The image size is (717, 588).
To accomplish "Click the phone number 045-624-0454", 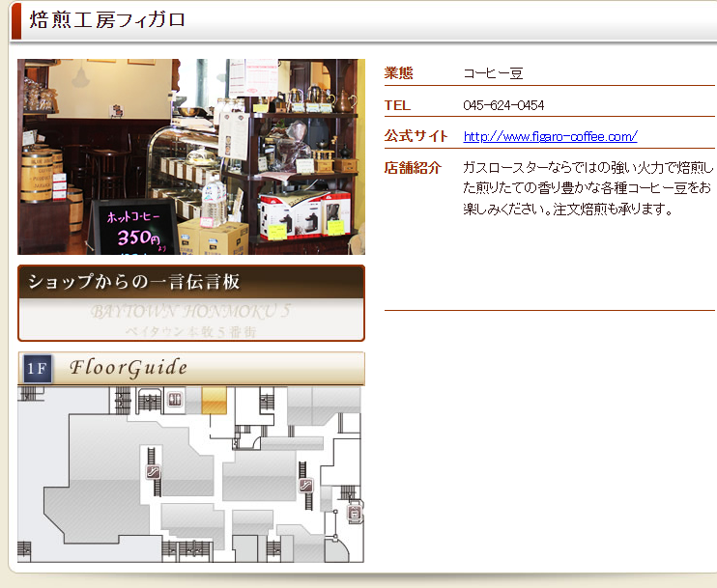I will coord(503,105).
